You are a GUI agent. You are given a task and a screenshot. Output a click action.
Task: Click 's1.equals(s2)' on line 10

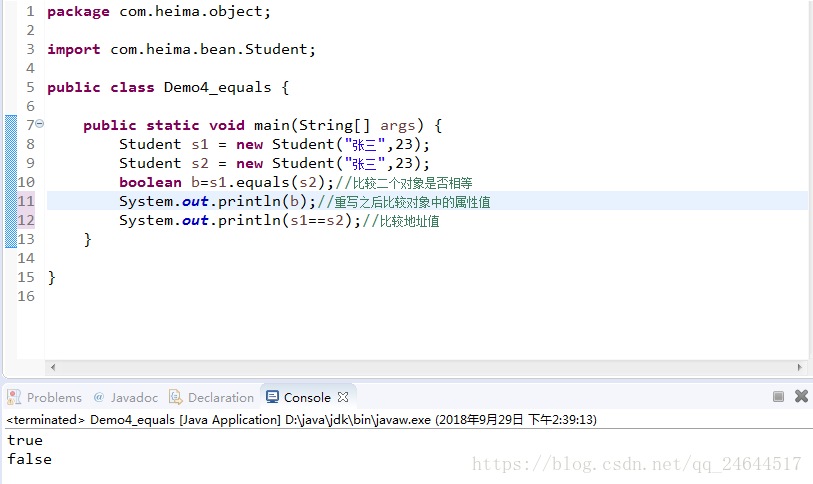268,183
